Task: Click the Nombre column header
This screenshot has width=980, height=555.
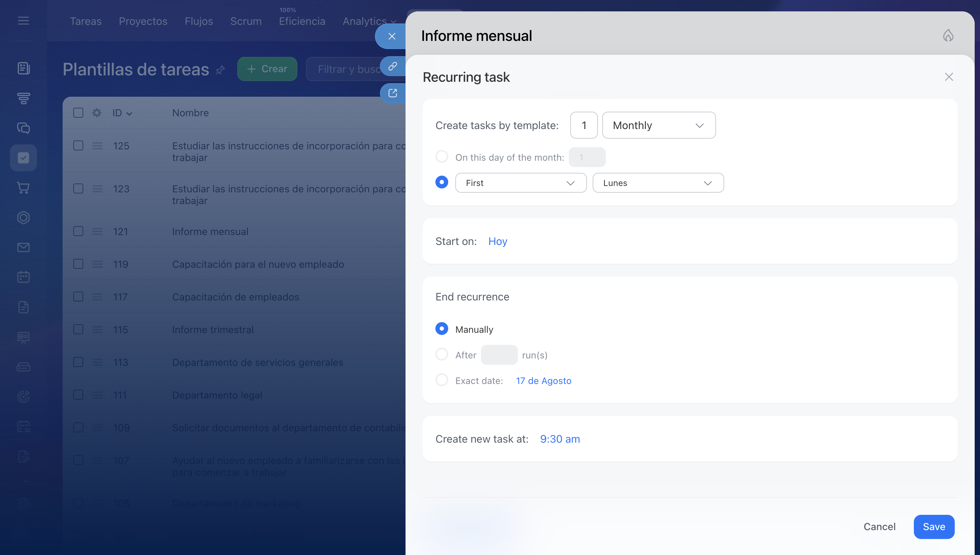Action: pyautogui.click(x=190, y=113)
